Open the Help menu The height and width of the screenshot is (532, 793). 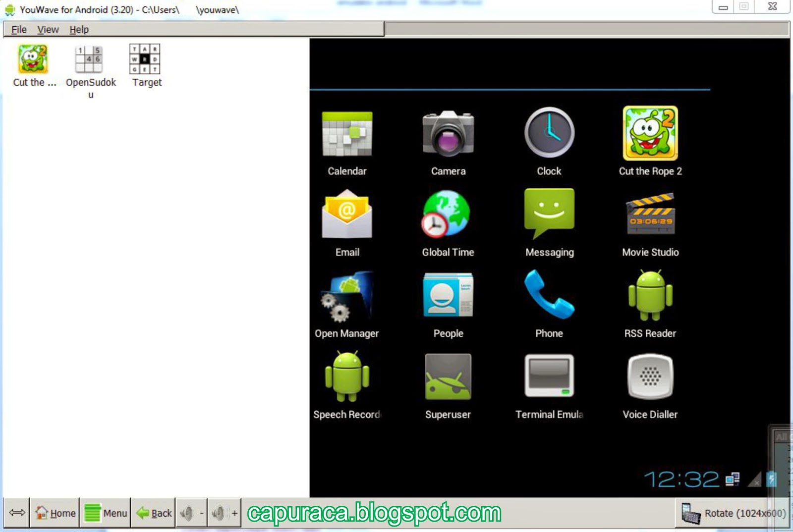pos(79,29)
